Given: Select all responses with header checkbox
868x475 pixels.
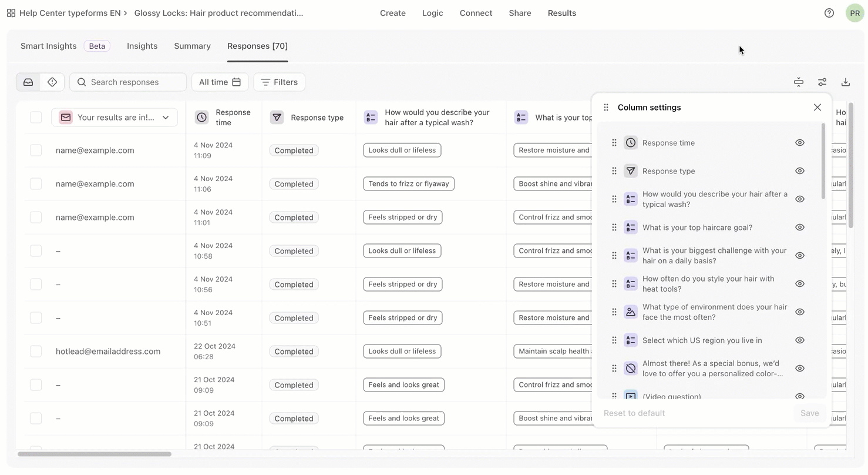Looking at the screenshot, I should click(36, 118).
